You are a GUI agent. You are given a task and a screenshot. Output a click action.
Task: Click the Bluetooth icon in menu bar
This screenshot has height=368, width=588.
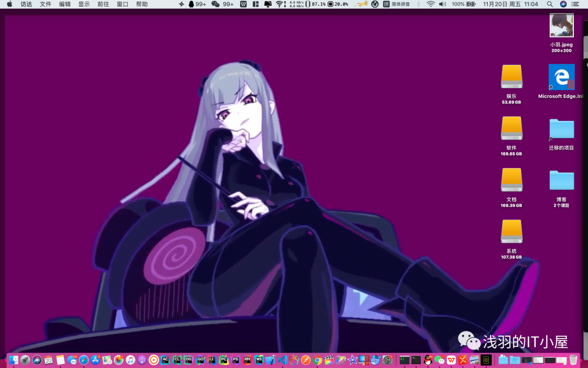(419, 4)
